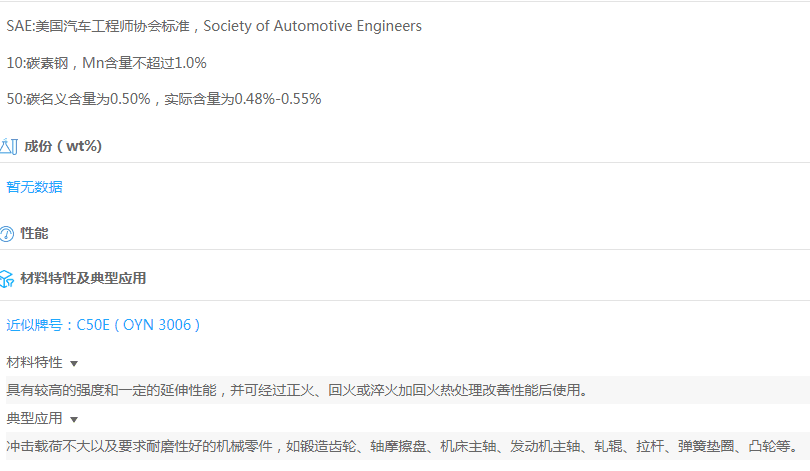
Task: Click the 材料特性 description about 强度 and 延伸性能
Action: tap(297, 390)
